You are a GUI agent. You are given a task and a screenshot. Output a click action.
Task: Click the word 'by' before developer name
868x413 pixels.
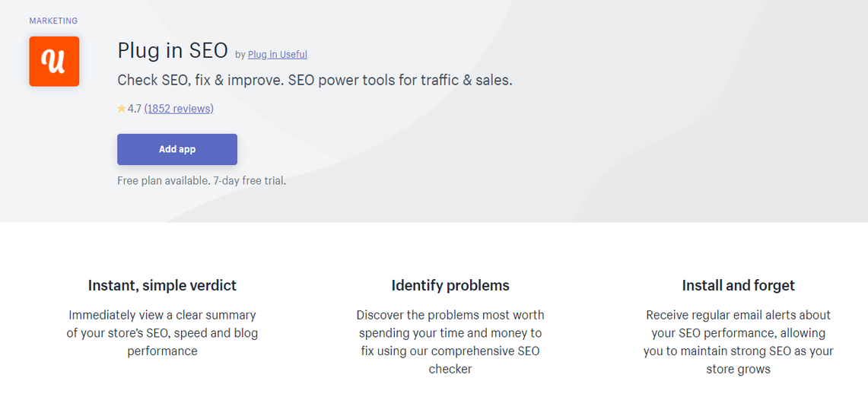point(240,54)
